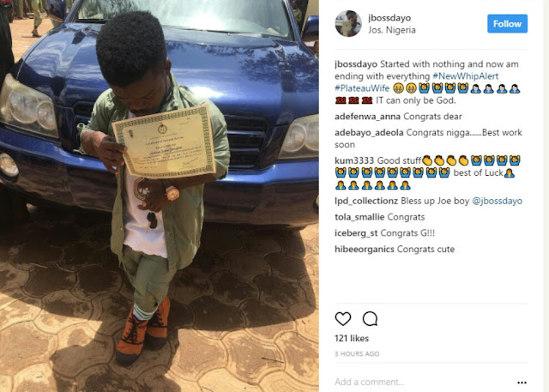Visit adefenwa_anna's profile

(368, 117)
